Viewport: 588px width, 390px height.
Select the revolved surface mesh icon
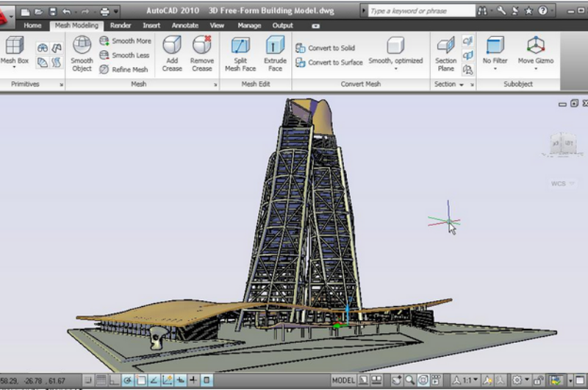click(43, 48)
